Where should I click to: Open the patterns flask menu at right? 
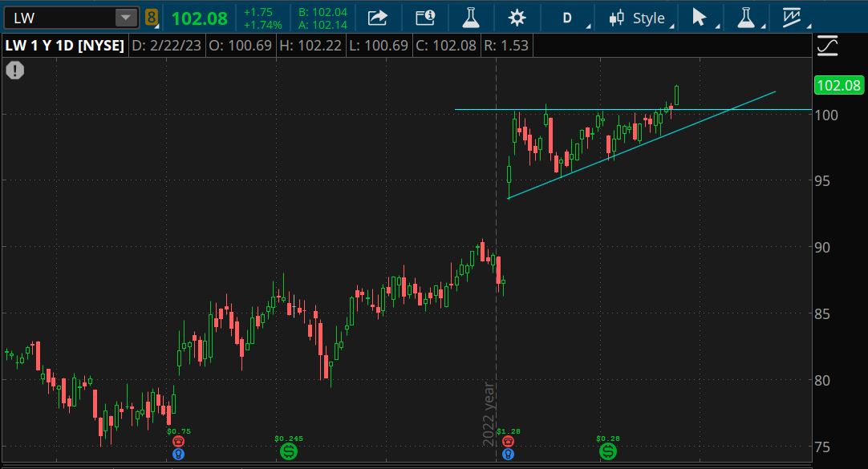(x=747, y=17)
